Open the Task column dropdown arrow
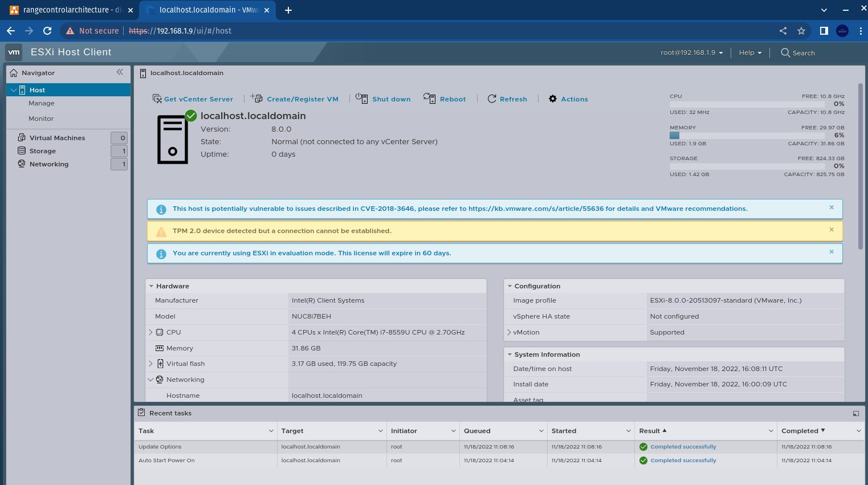868x485 pixels. (271, 431)
